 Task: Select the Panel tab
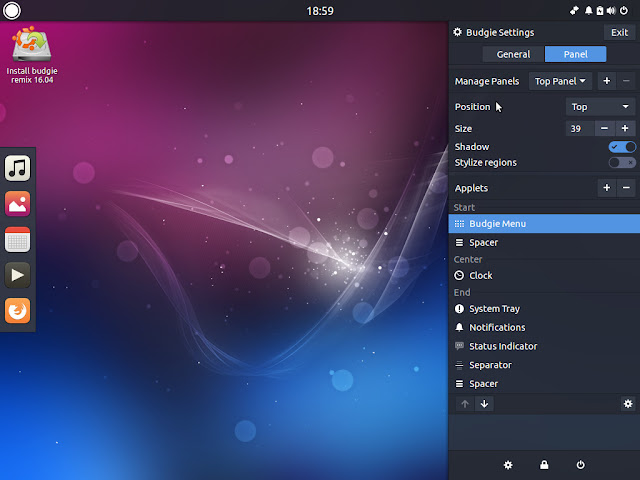tap(576, 54)
